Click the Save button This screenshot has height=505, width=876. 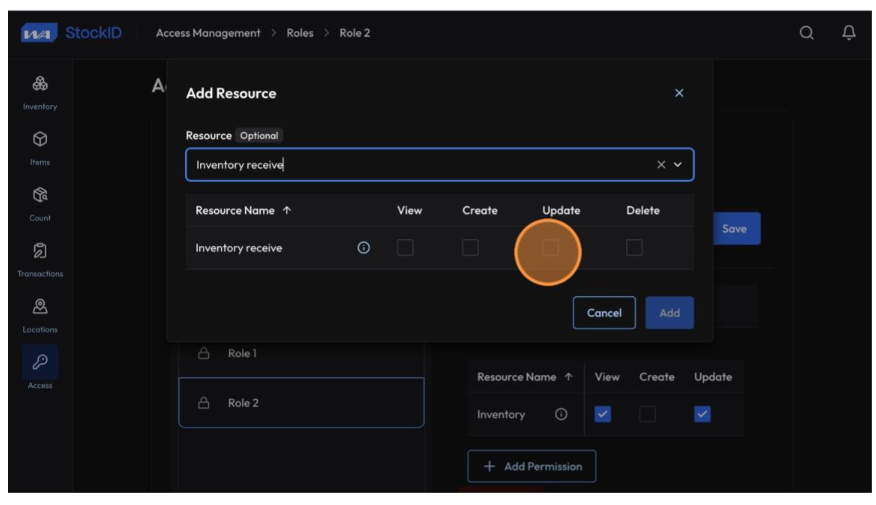pyautogui.click(x=736, y=228)
